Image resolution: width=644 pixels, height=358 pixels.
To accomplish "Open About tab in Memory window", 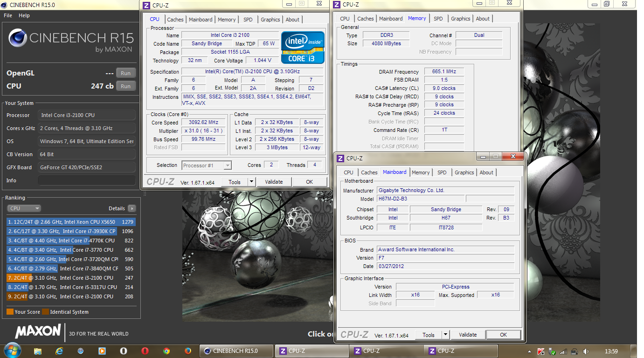I will 483,19.
